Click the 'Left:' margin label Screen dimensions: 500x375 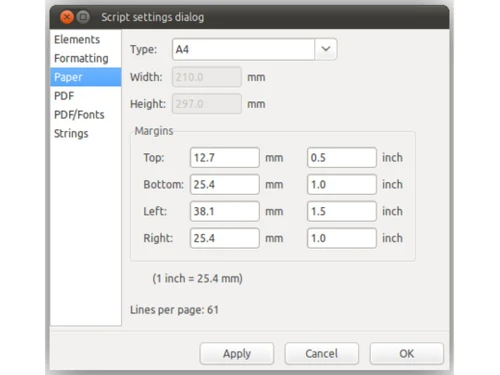click(155, 211)
